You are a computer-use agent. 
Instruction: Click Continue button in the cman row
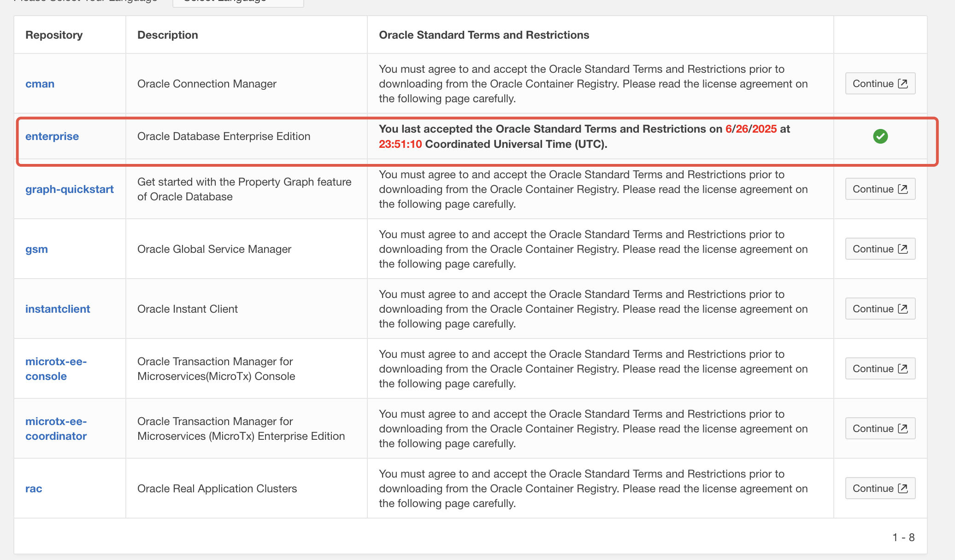(x=880, y=84)
